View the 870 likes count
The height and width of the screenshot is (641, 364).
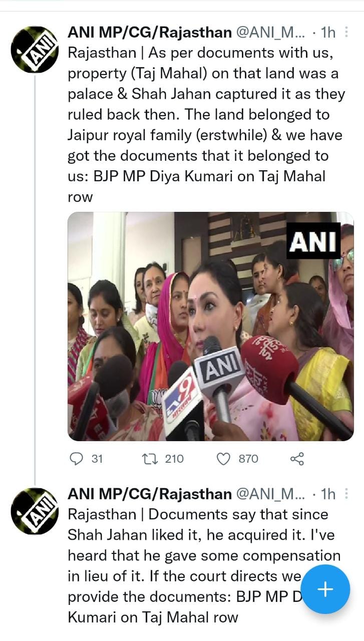248,458
